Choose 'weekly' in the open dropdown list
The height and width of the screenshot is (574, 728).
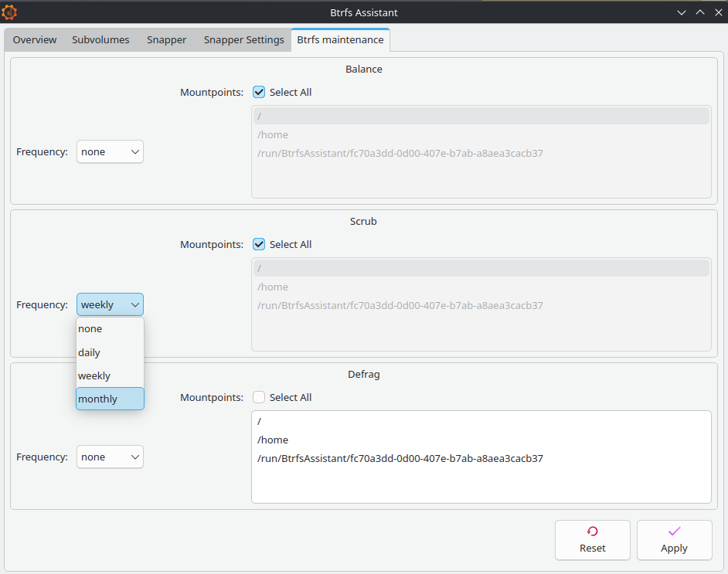point(110,376)
